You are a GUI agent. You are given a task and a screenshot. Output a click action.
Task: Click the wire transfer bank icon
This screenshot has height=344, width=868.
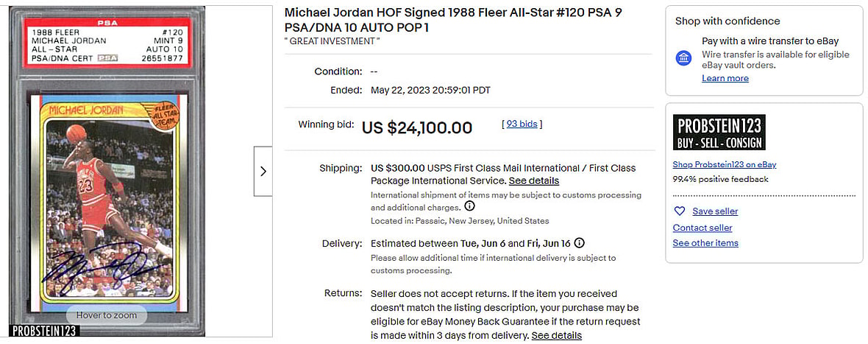coord(683,58)
